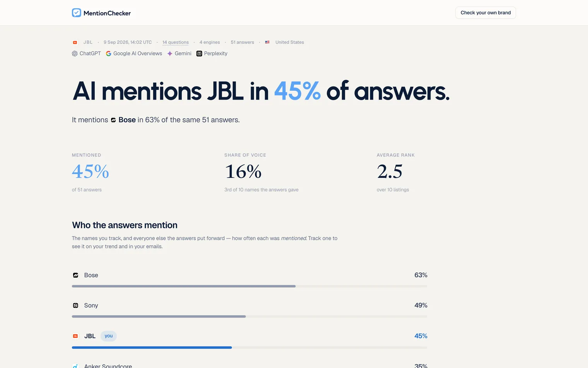Click the AVERAGE RANK value 2.5
588x368 pixels.
pos(390,172)
